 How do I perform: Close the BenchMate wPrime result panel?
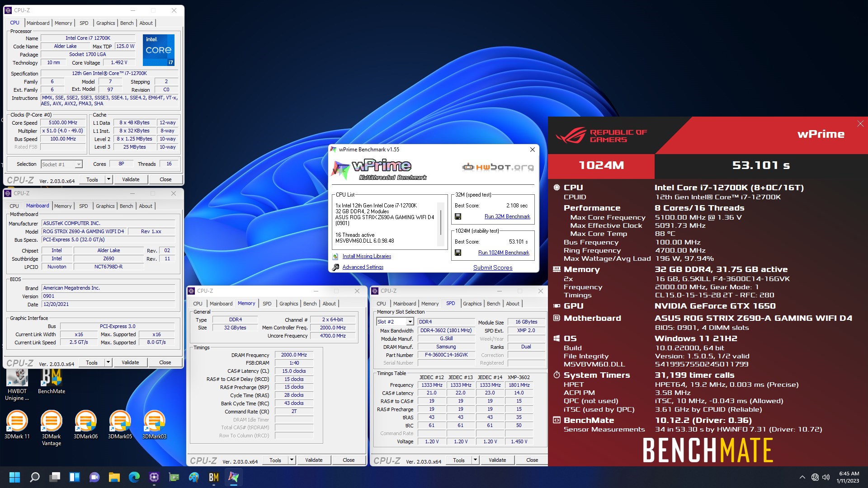pos(860,123)
